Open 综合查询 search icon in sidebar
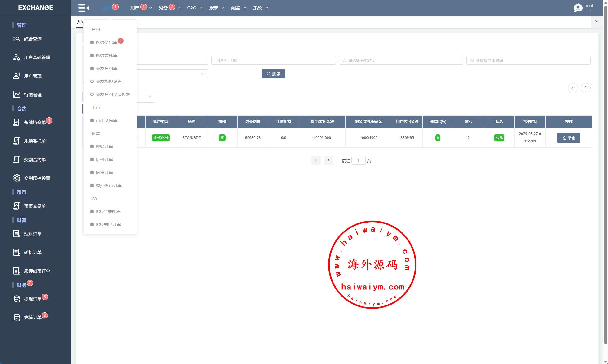The image size is (608, 364). coord(16,39)
